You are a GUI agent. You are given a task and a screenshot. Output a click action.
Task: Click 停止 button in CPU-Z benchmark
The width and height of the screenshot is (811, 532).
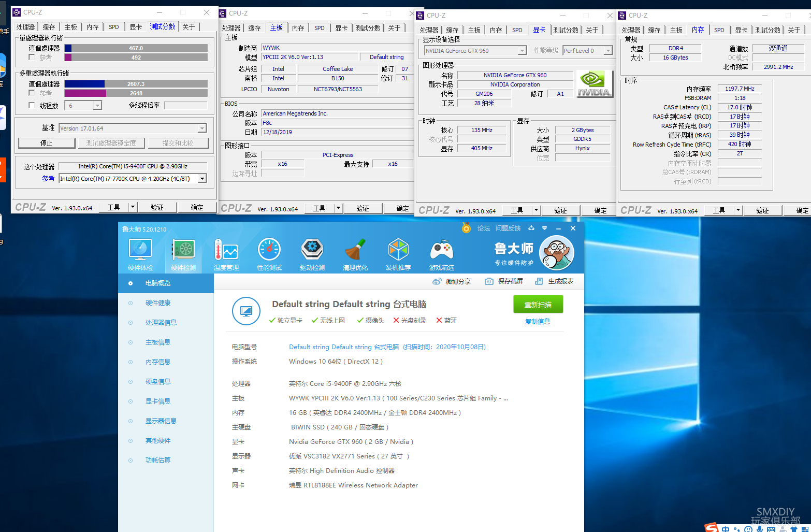(47, 143)
